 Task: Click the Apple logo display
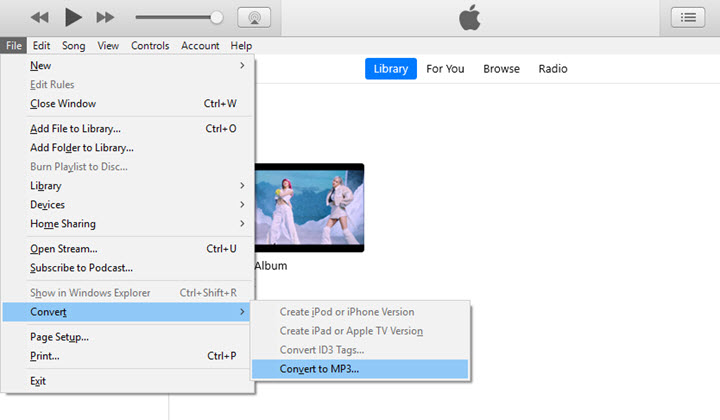tap(470, 18)
